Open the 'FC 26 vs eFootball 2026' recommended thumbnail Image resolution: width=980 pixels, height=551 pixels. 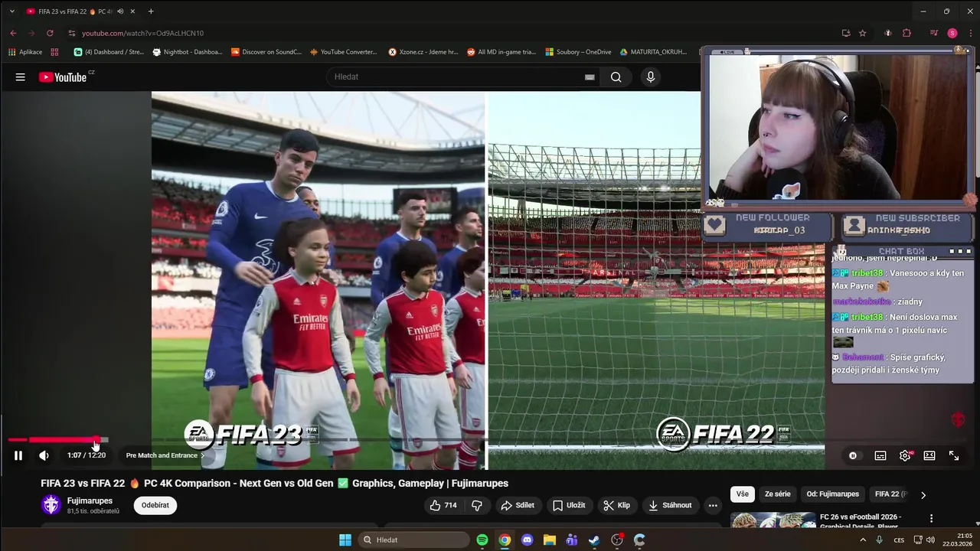pyautogui.click(x=773, y=520)
